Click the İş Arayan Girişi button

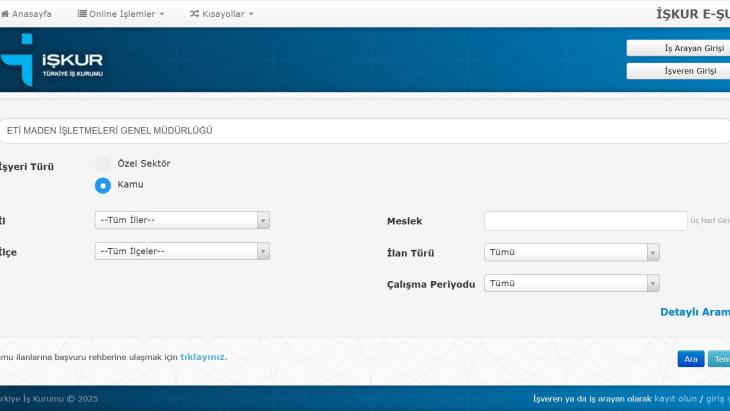pos(678,48)
